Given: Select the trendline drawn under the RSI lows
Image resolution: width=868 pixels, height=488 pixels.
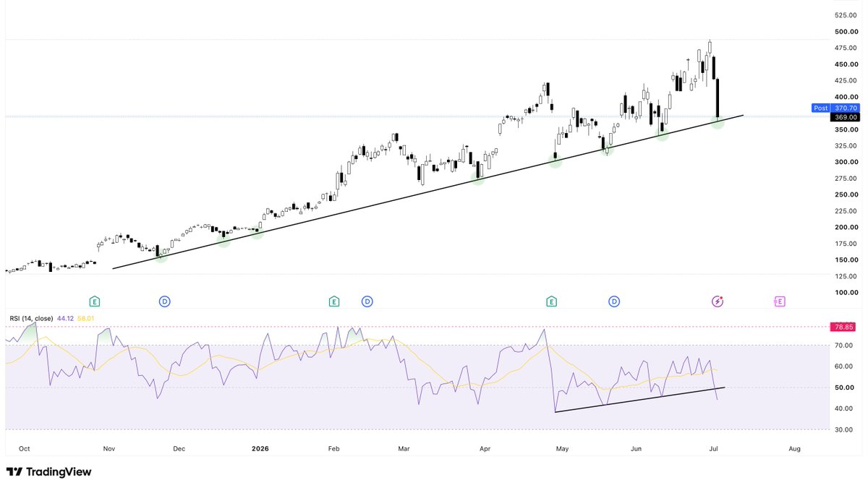Looking at the screenshot, I should pyautogui.click(x=640, y=400).
